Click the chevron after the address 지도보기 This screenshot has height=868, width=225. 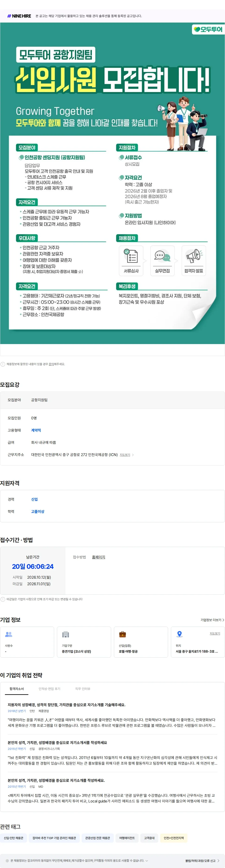[x=133, y=455]
